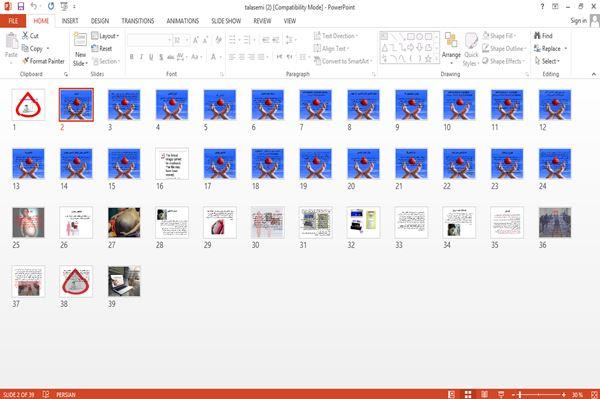Click the Find button
The image size is (600, 399).
tap(543, 36)
